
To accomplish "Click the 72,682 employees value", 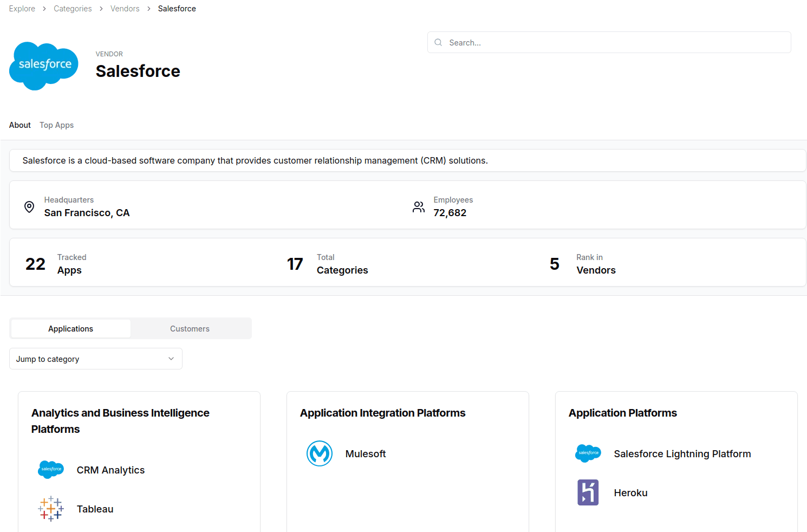I will click(x=450, y=213).
